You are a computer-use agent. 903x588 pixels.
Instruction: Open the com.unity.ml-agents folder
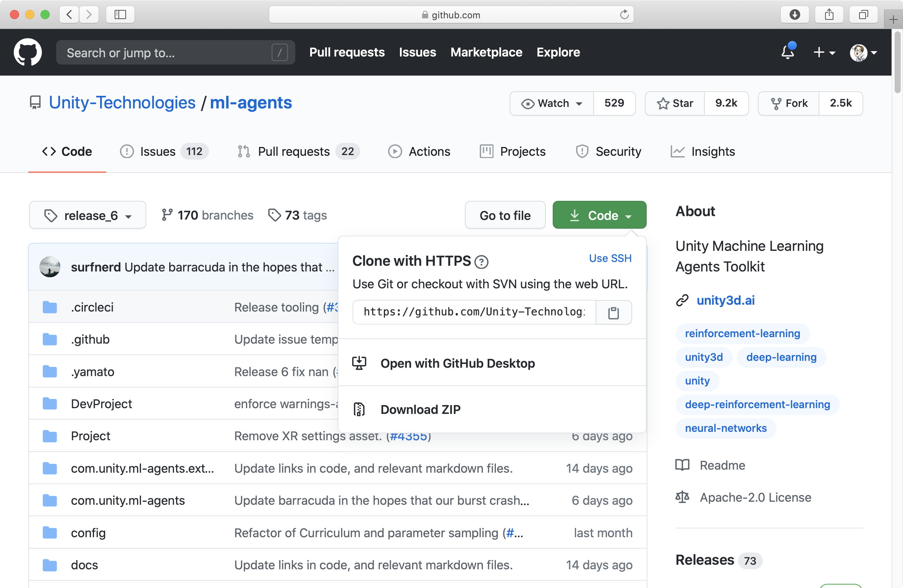coord(128,500)
